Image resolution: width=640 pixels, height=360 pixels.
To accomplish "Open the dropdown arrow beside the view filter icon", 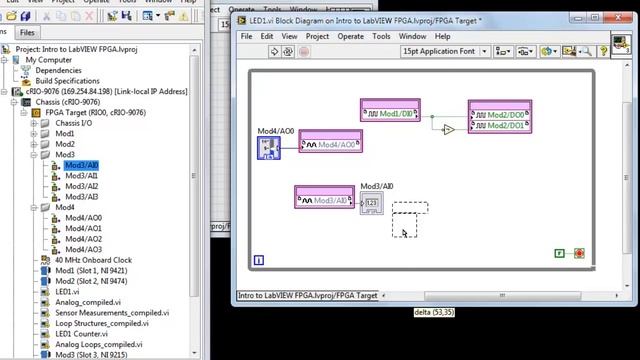I will point(158,16).
